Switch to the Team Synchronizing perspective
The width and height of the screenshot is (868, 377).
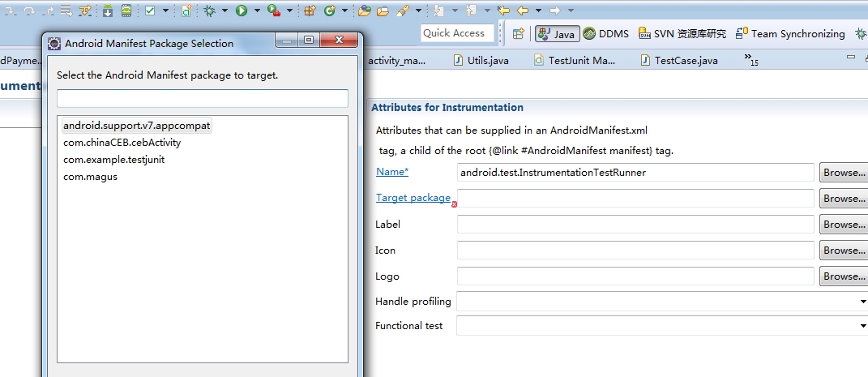pos(790,34)
